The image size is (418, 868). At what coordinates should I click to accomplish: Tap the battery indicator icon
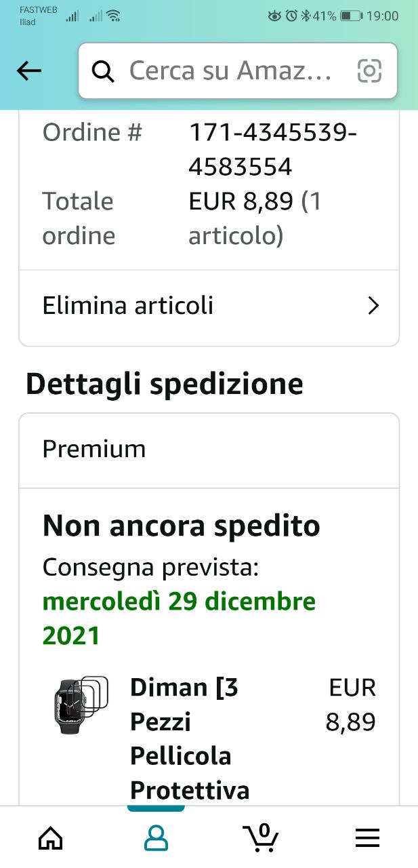[351, 16]
